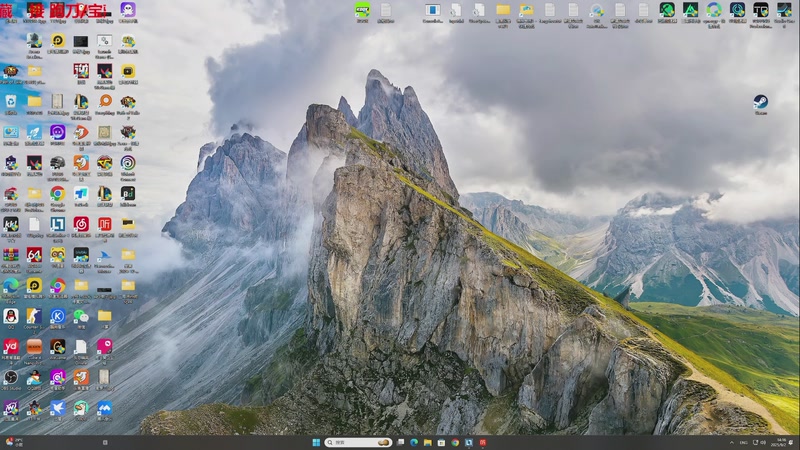The height and width of the screenshot is (450, 800).
Task: Open the AIDA64 red '64' shortcut
Action: coord(34,256)
